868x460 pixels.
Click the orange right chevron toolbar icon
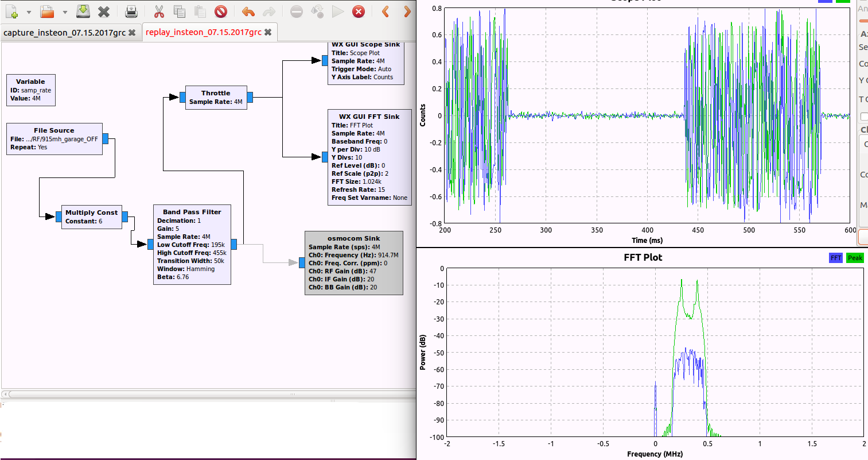click(x=407, y=11)
